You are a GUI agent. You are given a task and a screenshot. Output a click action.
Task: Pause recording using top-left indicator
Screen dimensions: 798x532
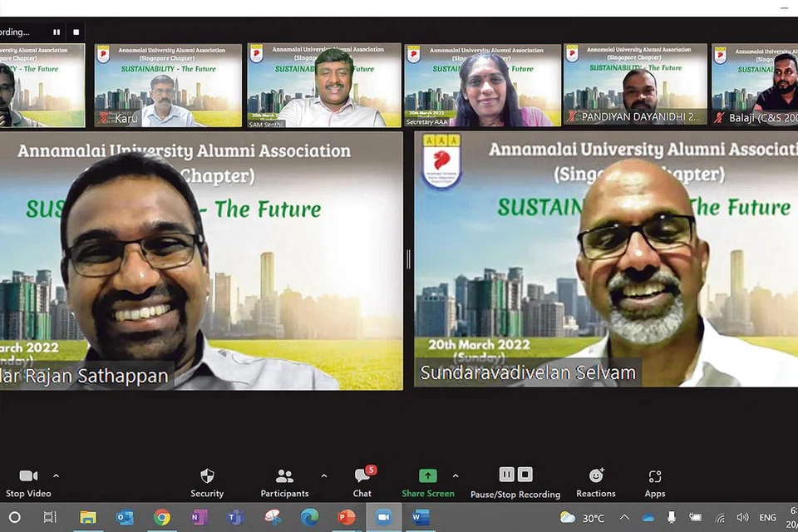click(x=57, y=32)
